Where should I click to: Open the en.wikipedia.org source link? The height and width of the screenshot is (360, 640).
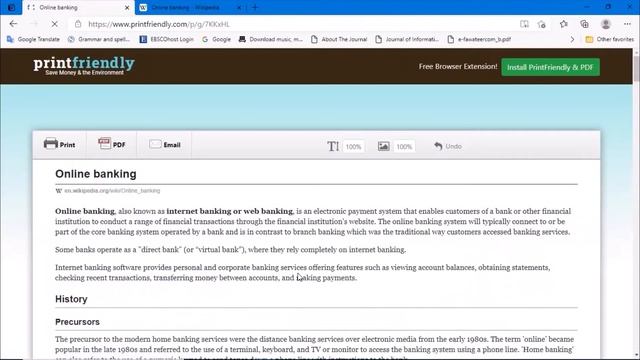coord(112,191)
